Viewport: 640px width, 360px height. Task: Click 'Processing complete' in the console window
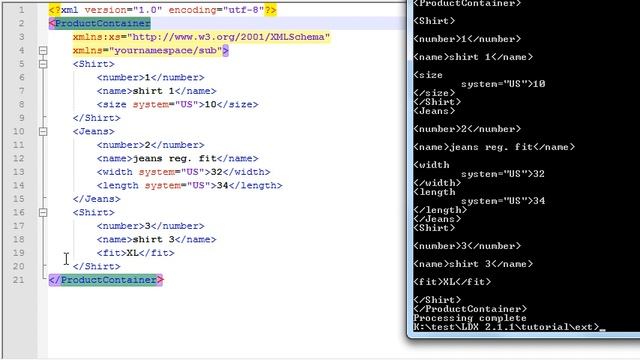tap(470, 318)
